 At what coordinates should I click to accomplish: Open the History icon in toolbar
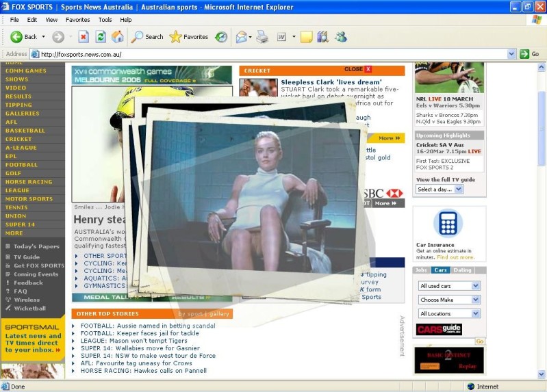click(x=221, y=37)
